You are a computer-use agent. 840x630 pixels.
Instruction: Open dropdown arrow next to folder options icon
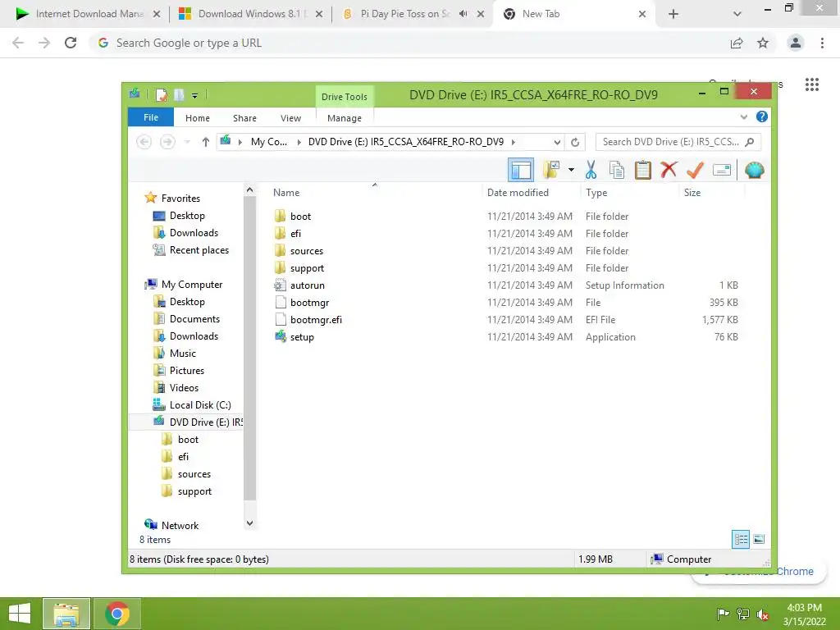tap(571, 171)
